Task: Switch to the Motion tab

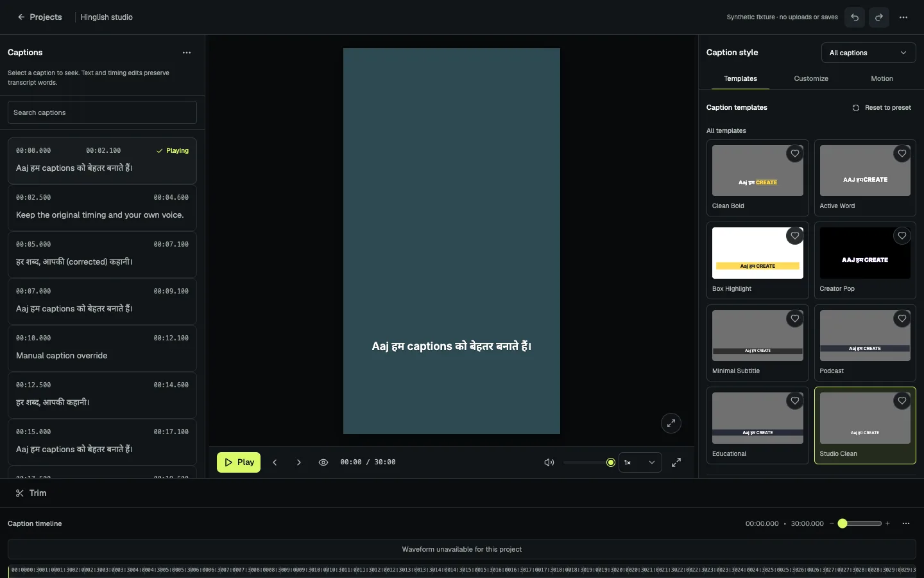Action: coord(882,78)
